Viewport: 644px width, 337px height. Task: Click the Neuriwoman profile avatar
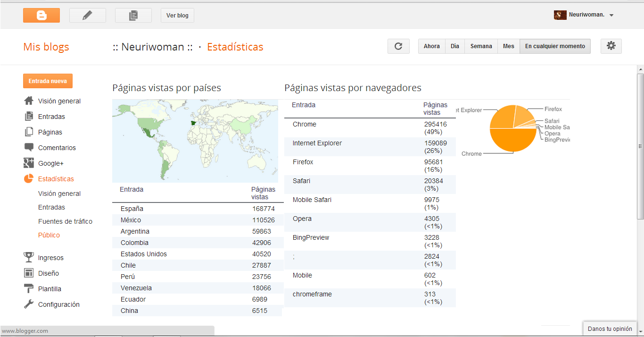coord(560,15)
